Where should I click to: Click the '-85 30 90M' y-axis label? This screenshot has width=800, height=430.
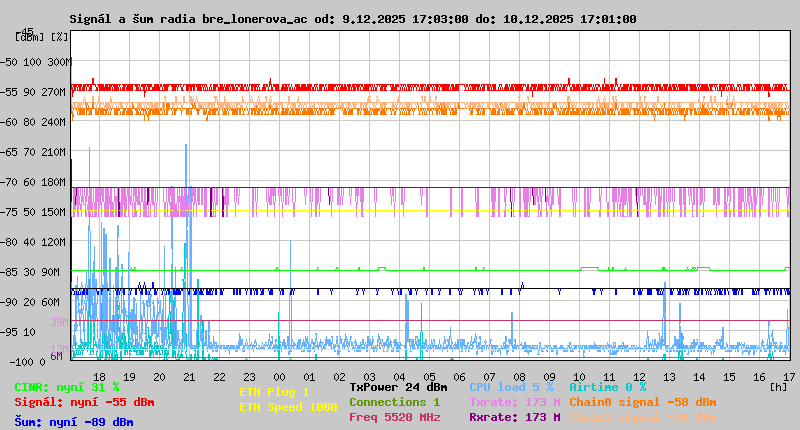point(30,272)
